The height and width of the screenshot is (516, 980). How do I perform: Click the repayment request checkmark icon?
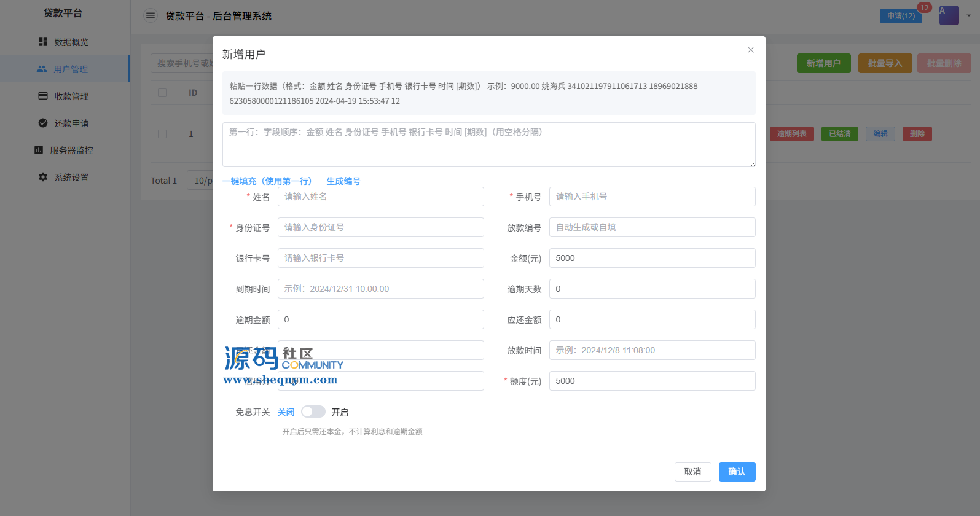tap(43, 123)
